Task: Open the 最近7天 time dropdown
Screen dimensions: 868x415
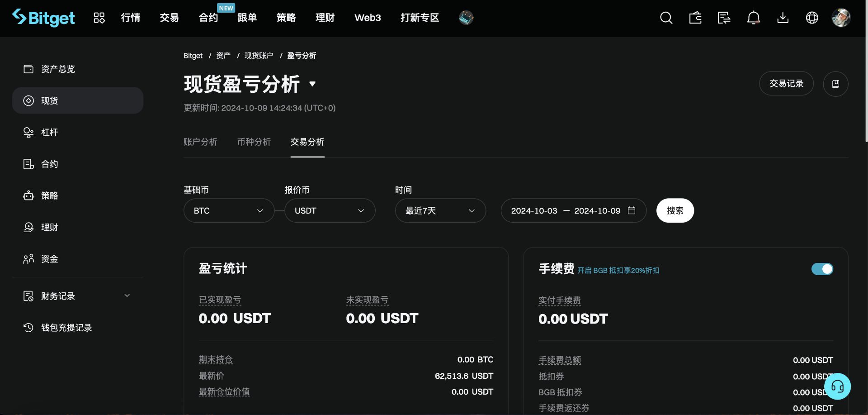Action: click(x=440, y=210)
